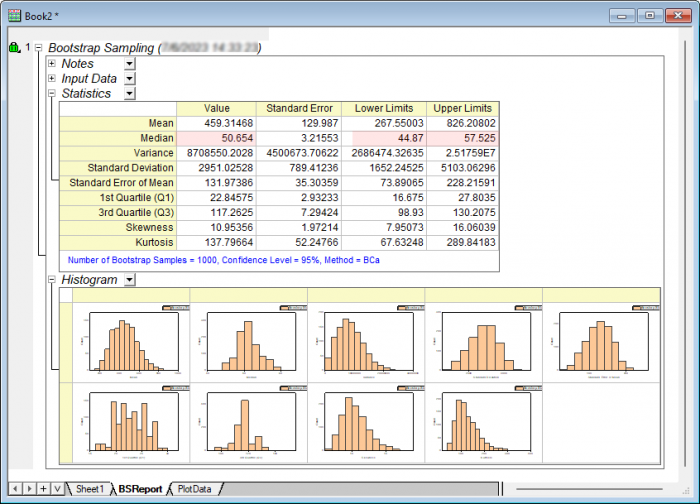Select the BSReport tab
Screen dimensions: 700x504
tap(139, 489)
